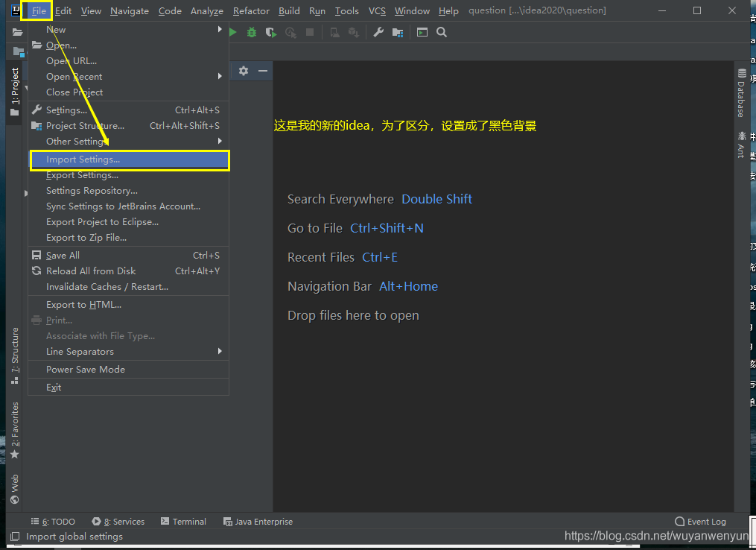Click the green Debug bug icon

[x=252, y=32]
